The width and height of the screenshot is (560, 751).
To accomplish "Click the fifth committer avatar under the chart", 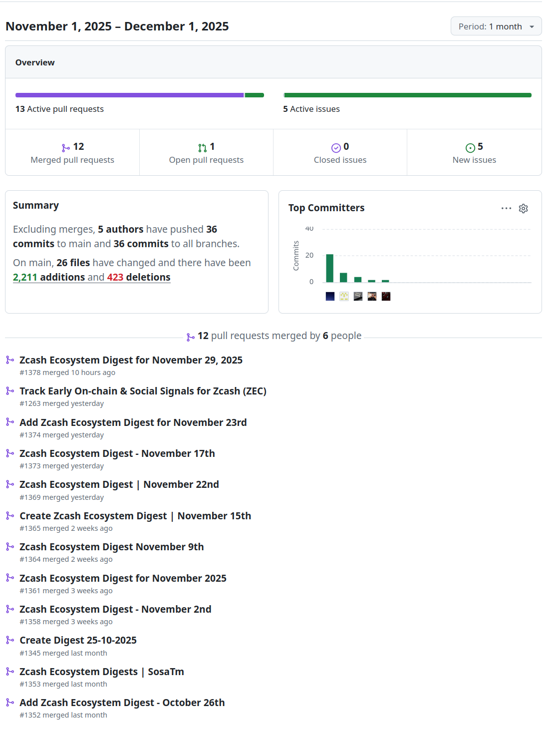I will (x=386, y=296).
